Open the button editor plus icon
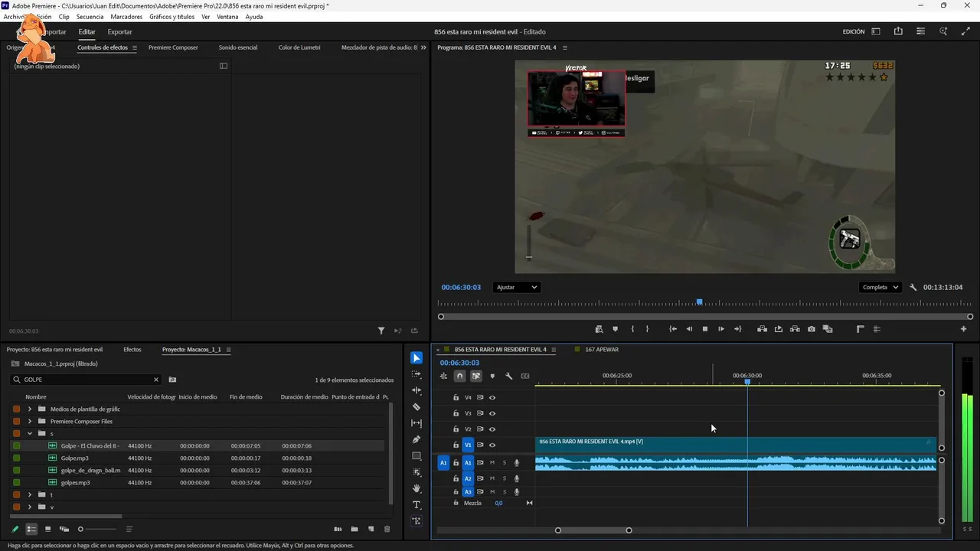Image resolution: width=980 pixels, height=551 pixels. pos(964,329)
